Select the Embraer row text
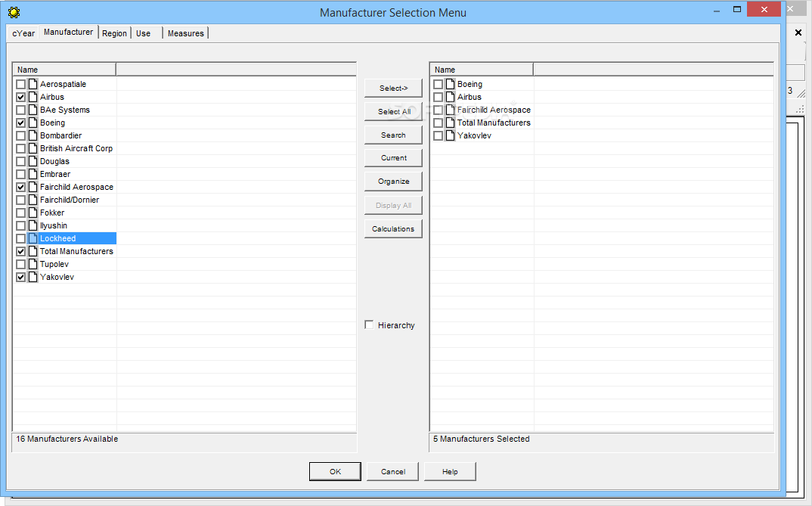Viewport: 812px width, 506px height. (x=55, y=174)
